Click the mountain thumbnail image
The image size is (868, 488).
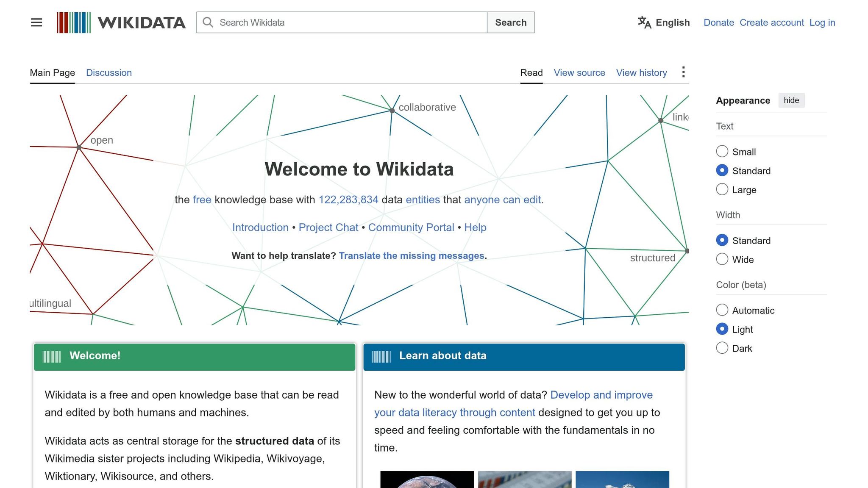point(622,480)
